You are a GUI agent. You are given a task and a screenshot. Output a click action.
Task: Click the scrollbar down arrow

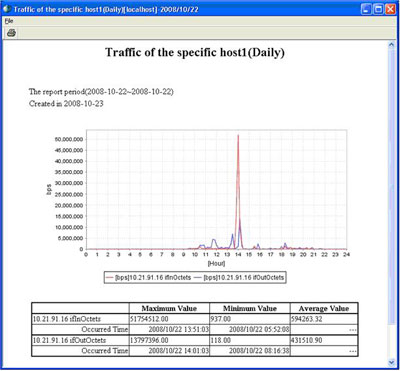[x=392, y=362]
